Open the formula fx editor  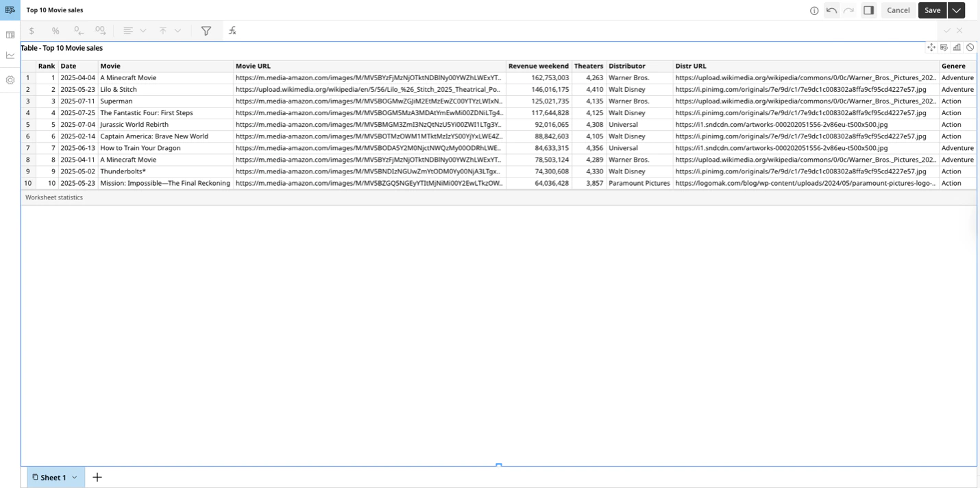[x=232, y=31]
